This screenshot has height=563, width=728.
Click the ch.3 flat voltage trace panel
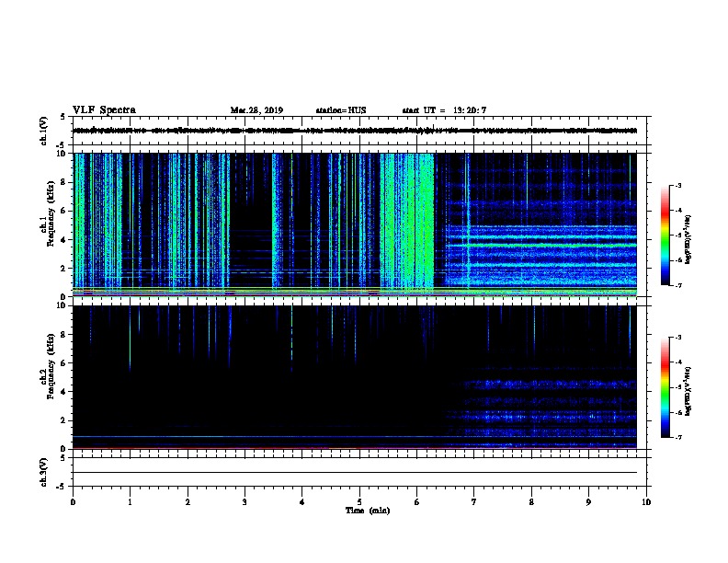359,472
